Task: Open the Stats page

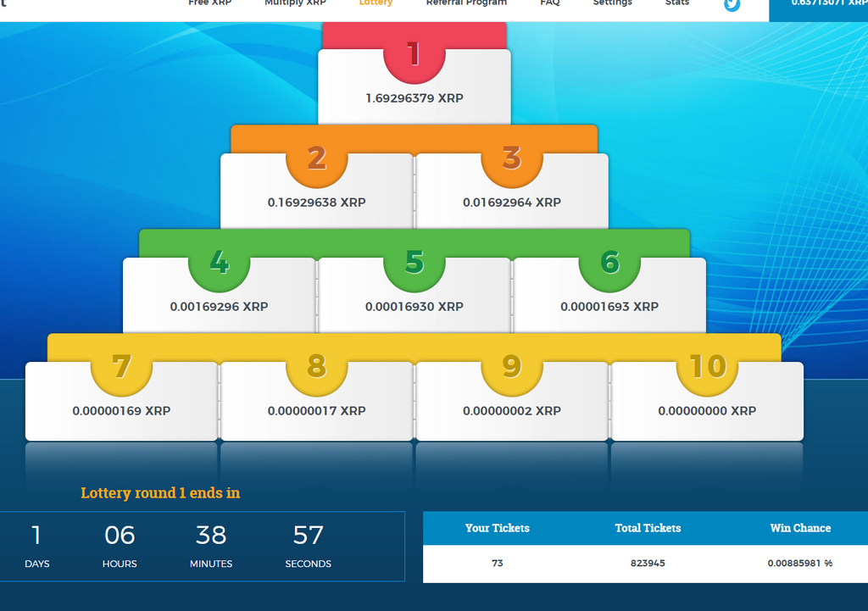Action: pos(677,3)
